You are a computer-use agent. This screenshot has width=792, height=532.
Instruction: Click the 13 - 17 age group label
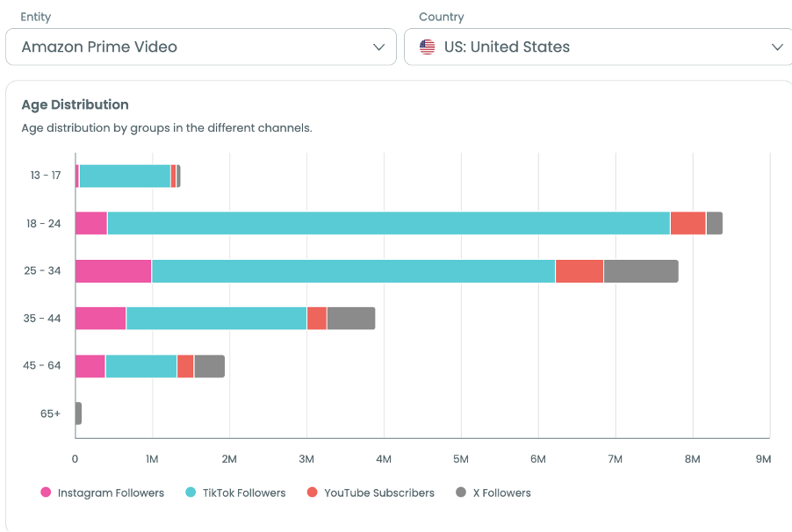point(46,176)
